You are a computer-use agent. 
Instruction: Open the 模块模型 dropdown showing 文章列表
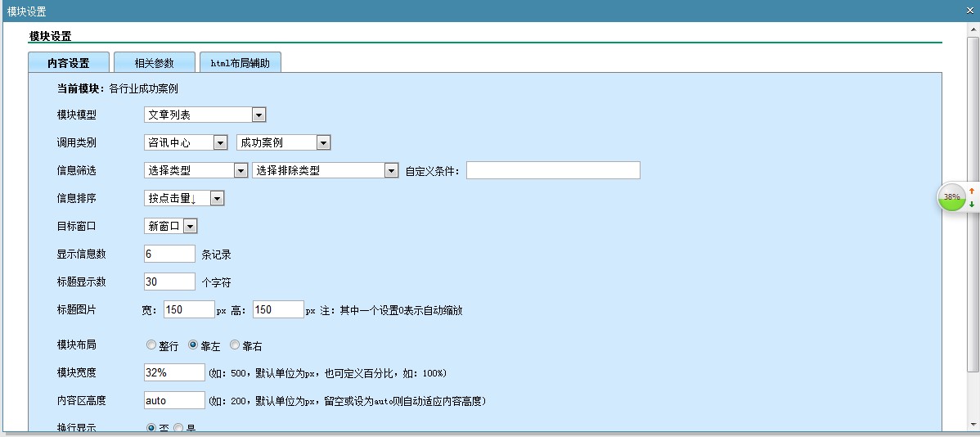pyautogui.click(x=205, y=115)
